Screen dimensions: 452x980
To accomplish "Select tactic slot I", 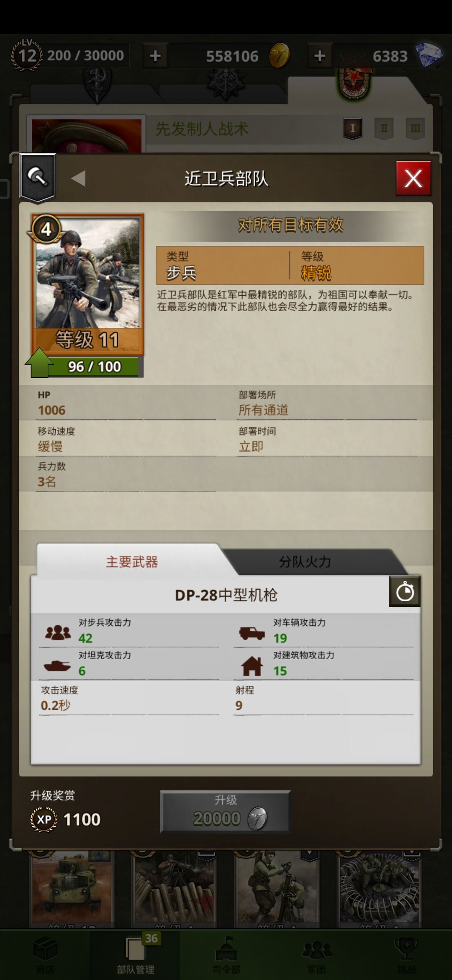I will [x=352, y=128].
